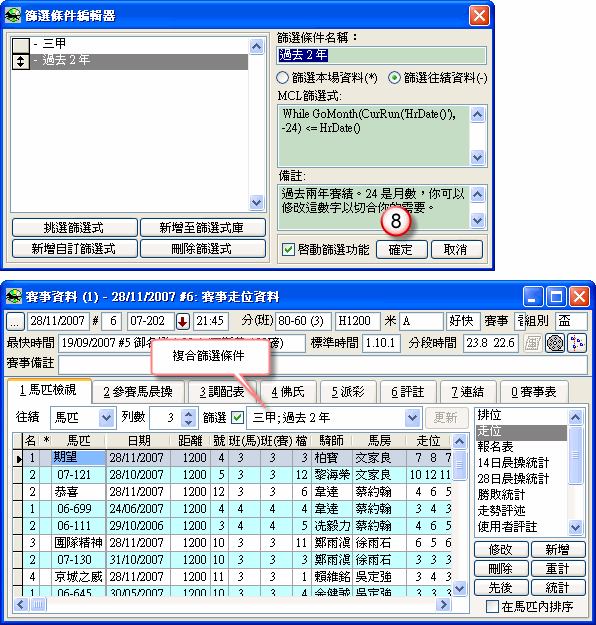
Task: Open the calculator-like icon after sectional times
Action: pos(532,343)
